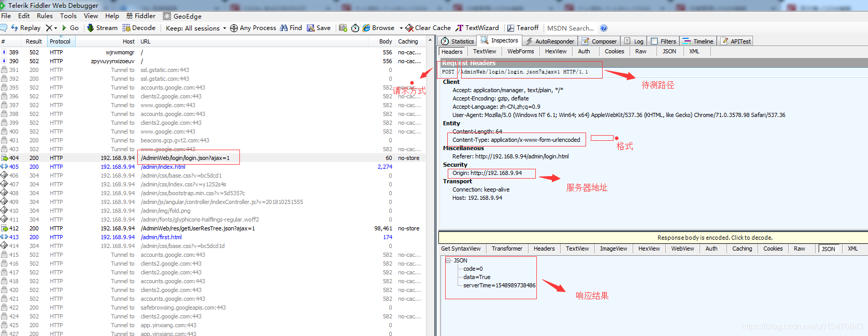Open the TextWizard tool

(x=477, y=28)
